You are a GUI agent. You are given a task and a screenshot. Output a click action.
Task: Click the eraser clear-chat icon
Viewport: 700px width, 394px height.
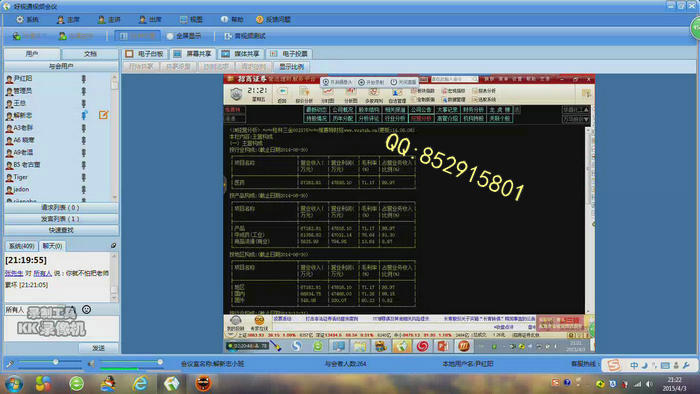pos(113,246)
